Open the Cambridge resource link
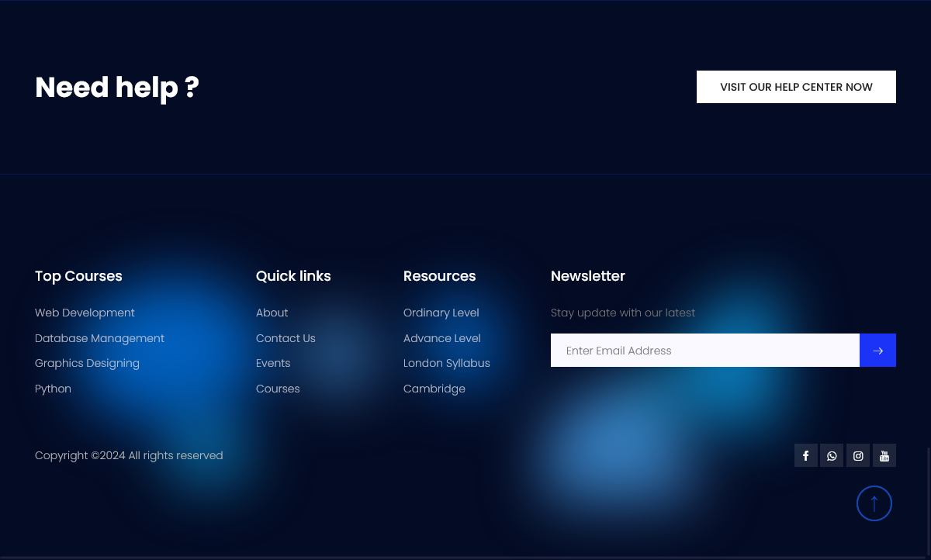The image size is (931, 560). (434, 389)
